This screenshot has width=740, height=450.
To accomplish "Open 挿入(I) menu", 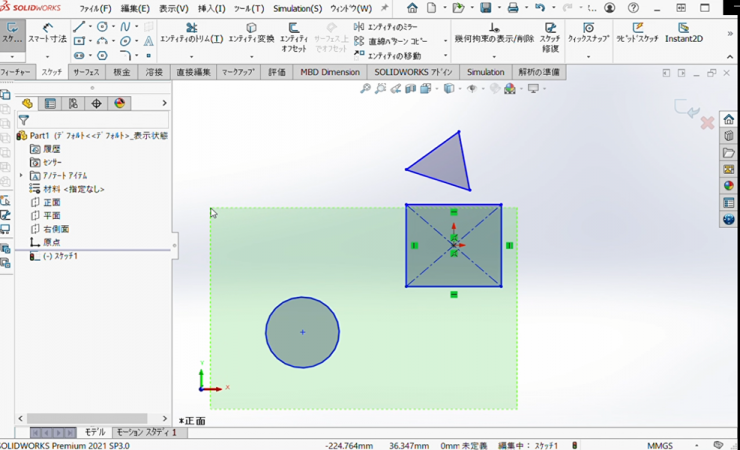I will (x=211, y=8).
